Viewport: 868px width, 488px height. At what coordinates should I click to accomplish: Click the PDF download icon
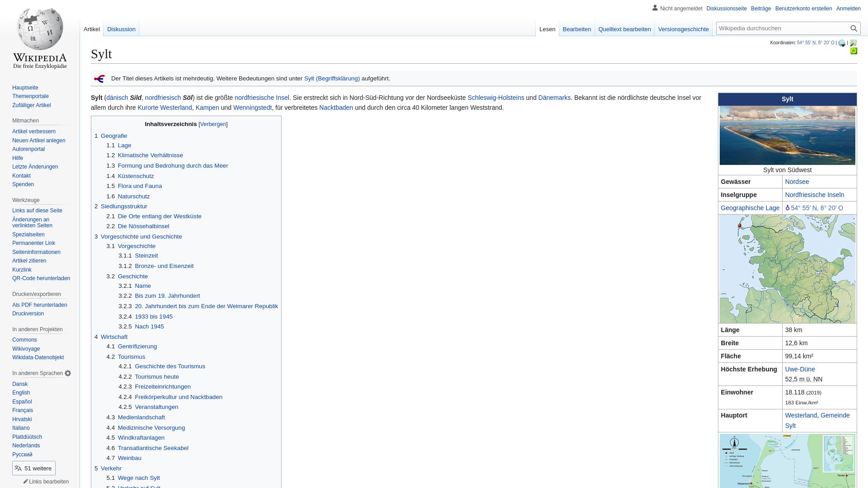pos(39,305)
